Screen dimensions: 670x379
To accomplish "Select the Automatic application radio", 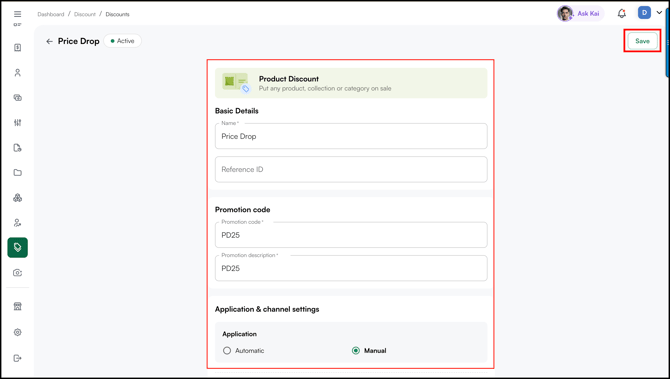I will click(227, 350).
